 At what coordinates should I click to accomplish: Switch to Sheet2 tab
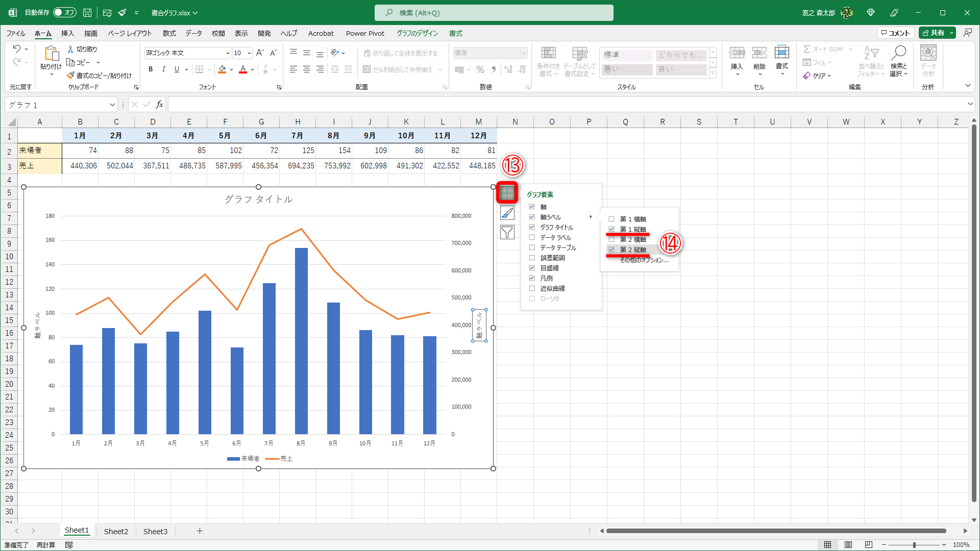(116, 531)
